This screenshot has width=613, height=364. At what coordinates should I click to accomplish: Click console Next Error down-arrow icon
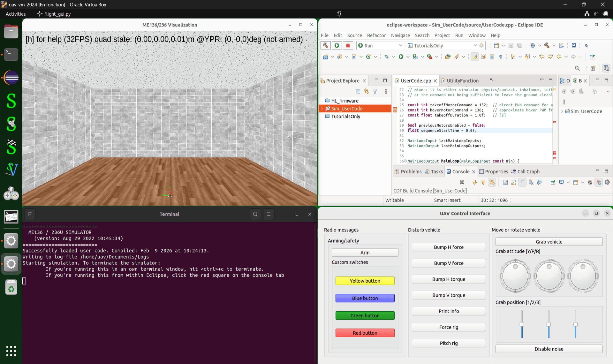(475, 182)
